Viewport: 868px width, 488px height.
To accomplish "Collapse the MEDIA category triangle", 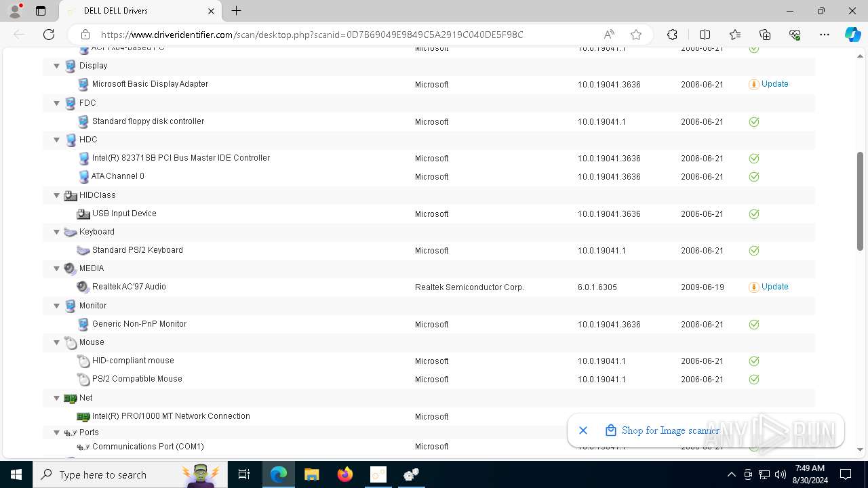I will tap(57, 268).
